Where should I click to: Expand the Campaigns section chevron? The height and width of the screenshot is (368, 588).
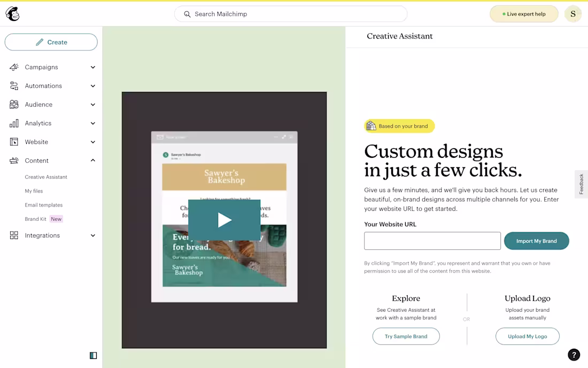[x=92, y=67]
